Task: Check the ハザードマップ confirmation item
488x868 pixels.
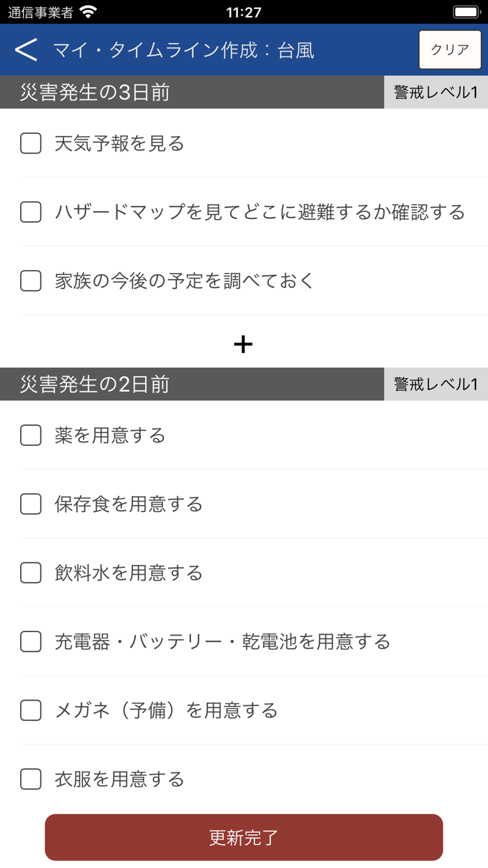Action: pos(30,213)
